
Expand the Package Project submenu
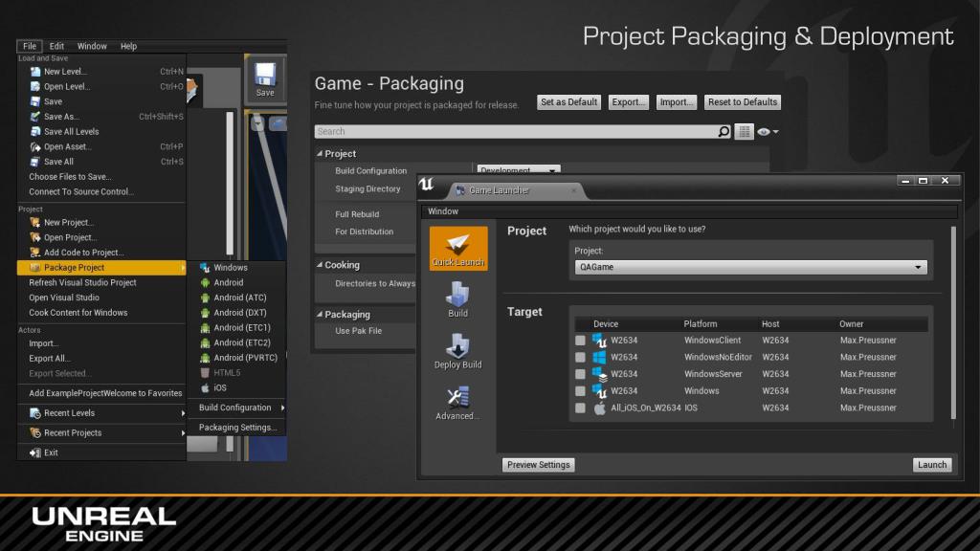coord(101,268)
